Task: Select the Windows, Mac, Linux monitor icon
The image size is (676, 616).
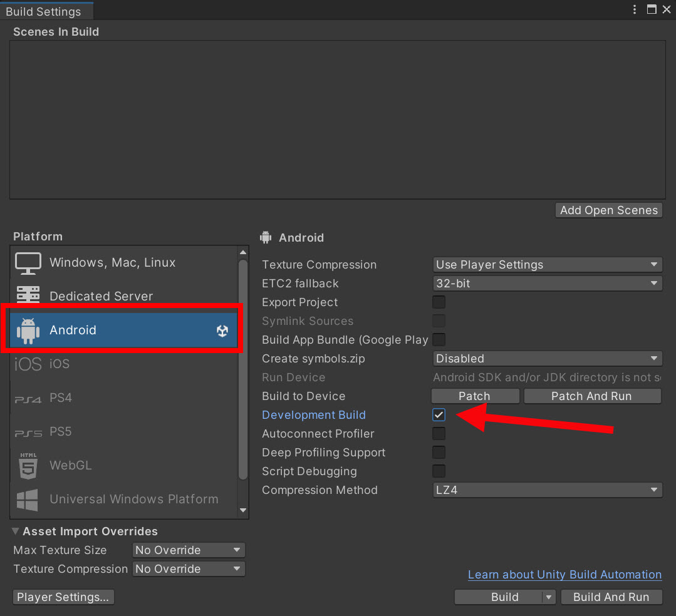Action: coord(28,263)
